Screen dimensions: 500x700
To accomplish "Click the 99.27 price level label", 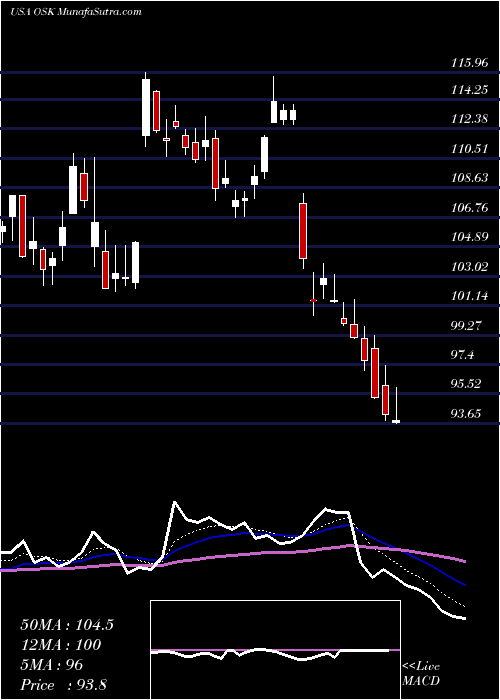I will click(x=467, y=325).
